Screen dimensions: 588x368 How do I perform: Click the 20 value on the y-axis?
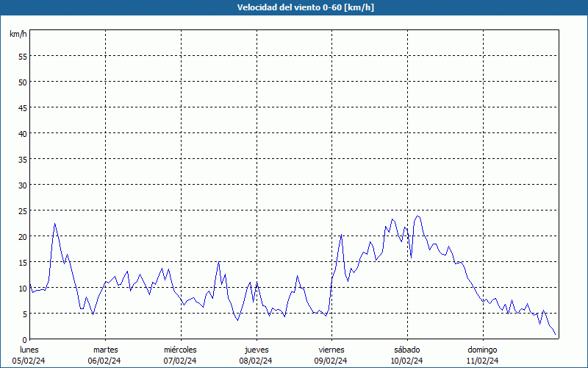click(x=23, y=237)
